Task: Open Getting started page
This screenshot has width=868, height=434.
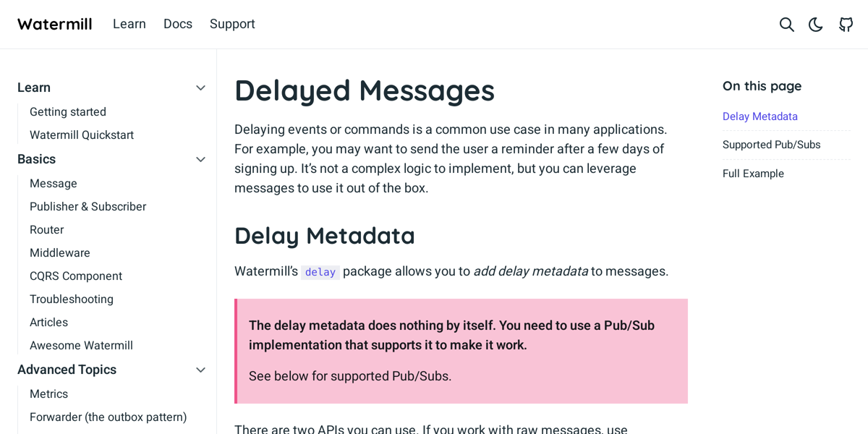Action: [68, 111]
